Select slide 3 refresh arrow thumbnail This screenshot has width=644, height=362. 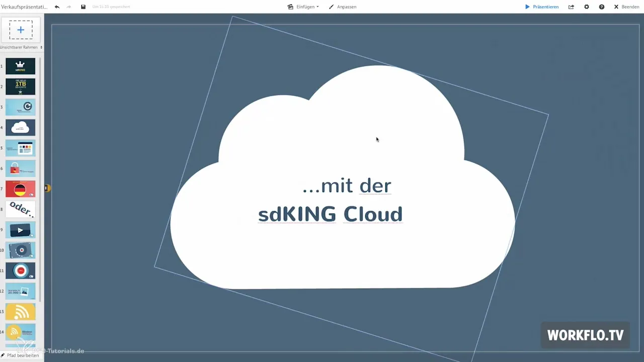[21, 107]
